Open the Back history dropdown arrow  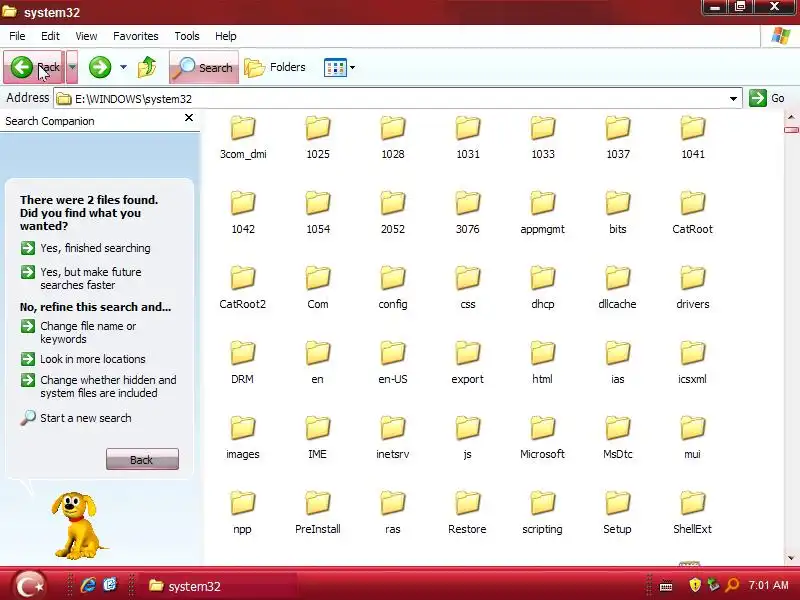[x=72, y=67]
